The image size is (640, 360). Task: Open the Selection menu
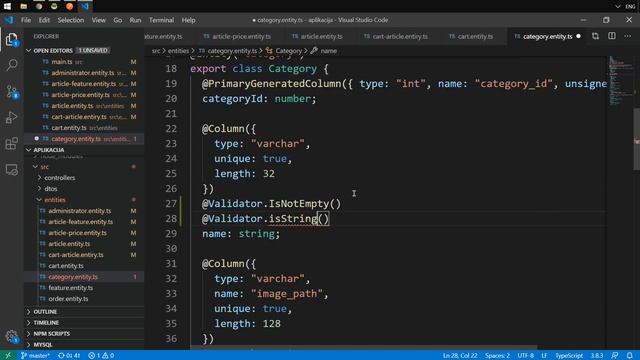[71, 20]
